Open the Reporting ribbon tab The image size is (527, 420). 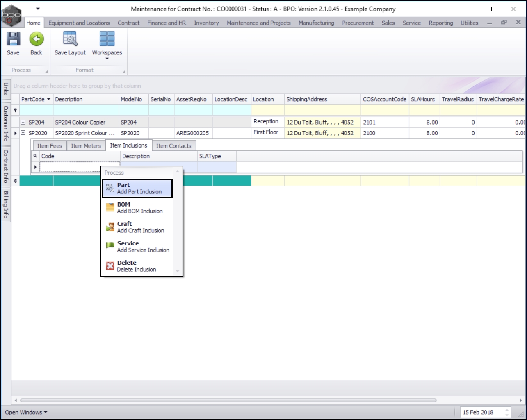click(x=441, y=23)
